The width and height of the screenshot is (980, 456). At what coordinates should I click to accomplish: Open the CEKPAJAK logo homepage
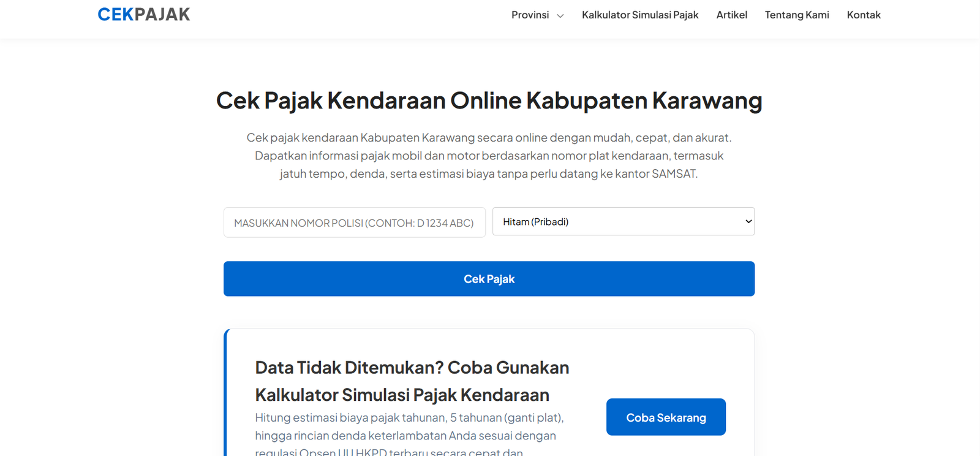[144, 15]
